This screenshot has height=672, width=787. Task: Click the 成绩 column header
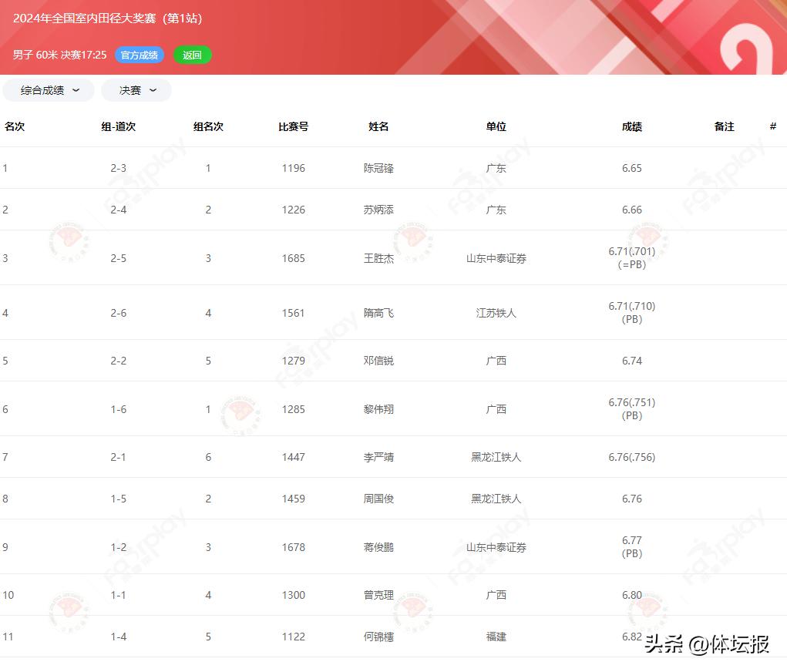pos(631,126)
